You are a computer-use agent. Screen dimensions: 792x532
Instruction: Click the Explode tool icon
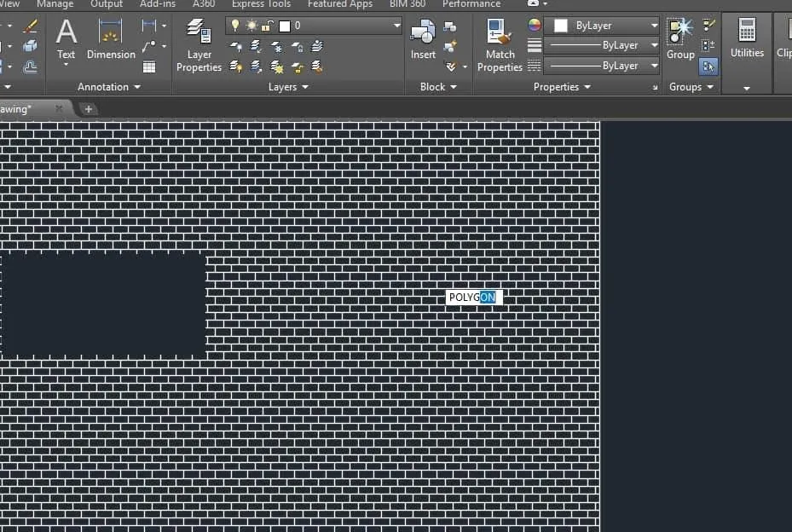pyautogui.click(x=31, y=47)
